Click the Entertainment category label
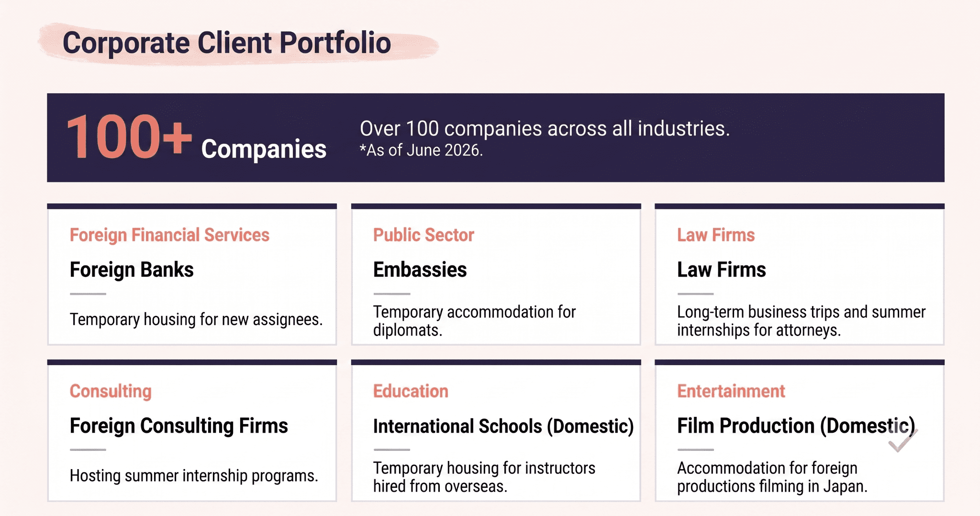This screenshot has width=980, height=516. pos(731,391)
